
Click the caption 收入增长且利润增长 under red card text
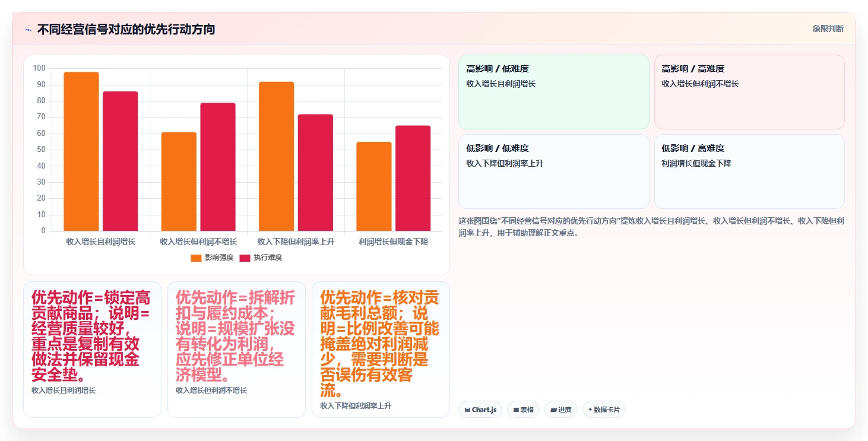64,390
